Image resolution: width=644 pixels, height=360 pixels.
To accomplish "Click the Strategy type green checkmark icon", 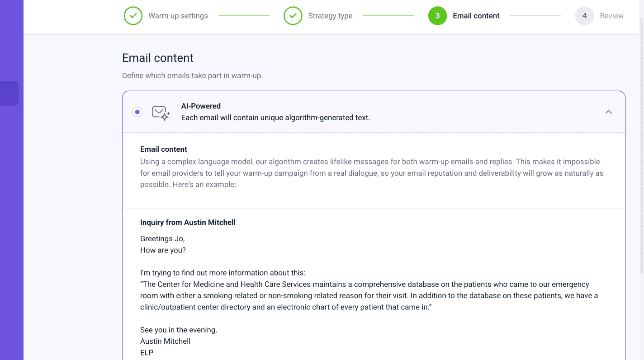I will [x=293, y=16].
